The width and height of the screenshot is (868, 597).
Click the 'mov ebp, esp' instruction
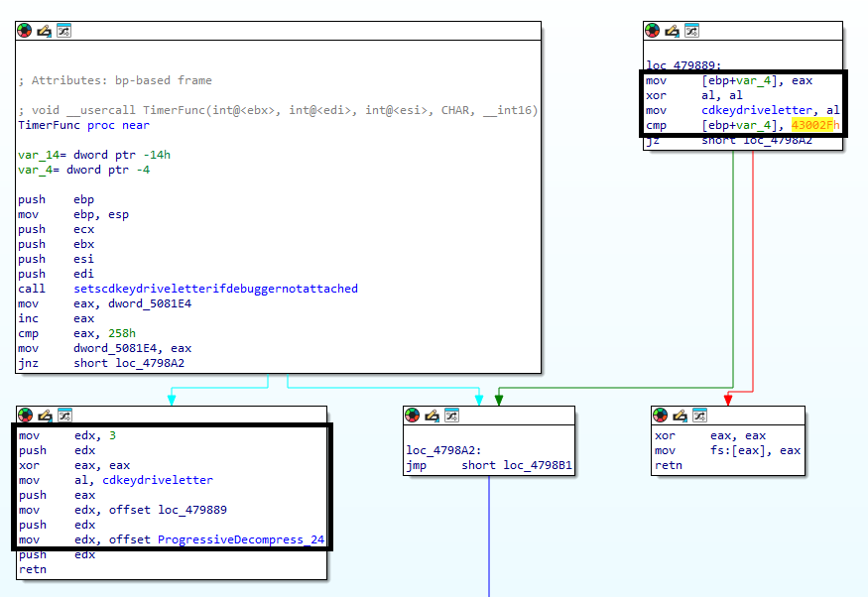[x=73, y=214]
